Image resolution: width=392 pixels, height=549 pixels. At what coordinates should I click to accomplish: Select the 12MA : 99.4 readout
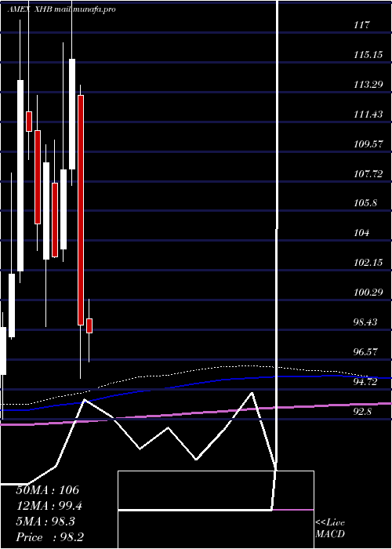(51, 506)
